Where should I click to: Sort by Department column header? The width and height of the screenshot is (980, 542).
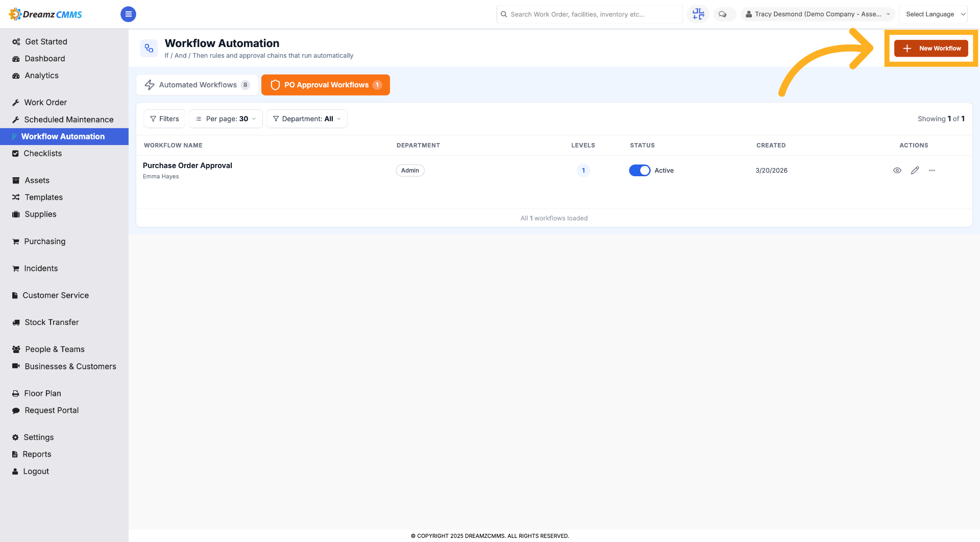[418, 146]
